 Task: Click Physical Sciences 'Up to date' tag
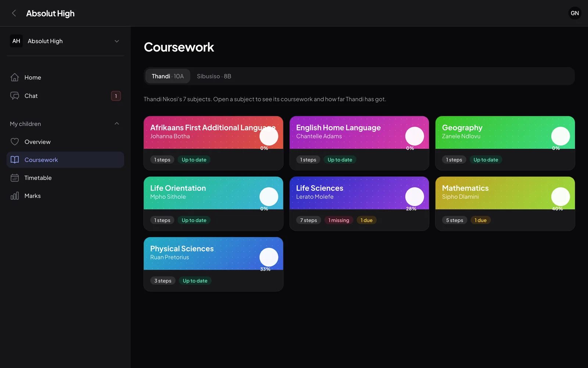tap(195, 281)
